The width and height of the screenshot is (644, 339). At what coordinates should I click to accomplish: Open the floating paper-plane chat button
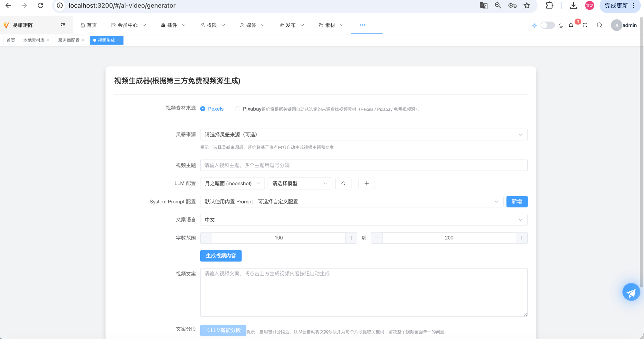pos(631,292)
